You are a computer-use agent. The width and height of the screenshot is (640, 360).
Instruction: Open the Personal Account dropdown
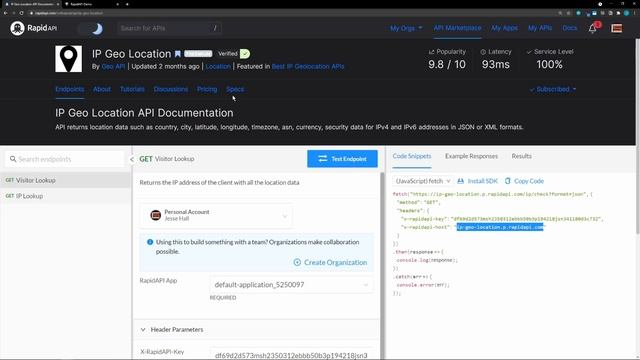coord(216,215)
